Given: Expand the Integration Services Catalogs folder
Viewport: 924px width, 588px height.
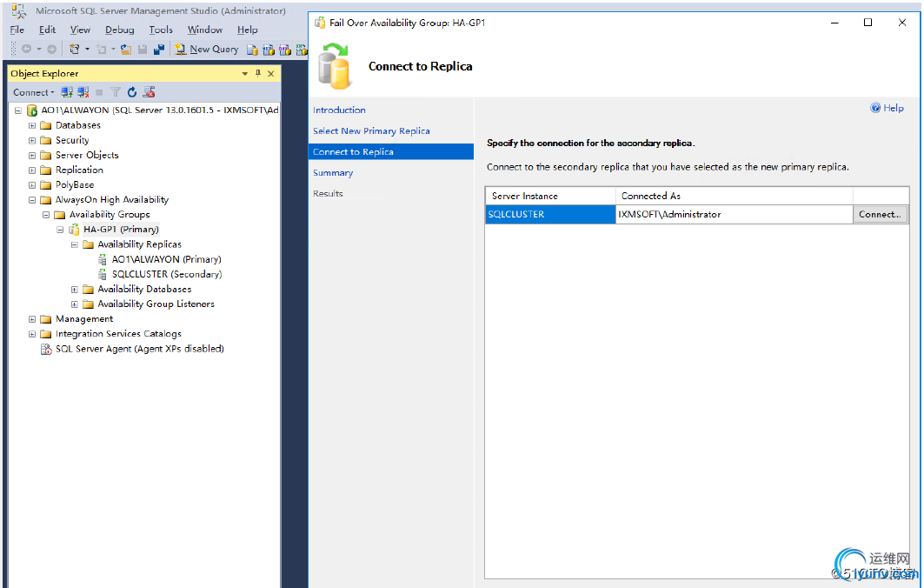Looking at the screenshot, I should [x=32, y=334].
